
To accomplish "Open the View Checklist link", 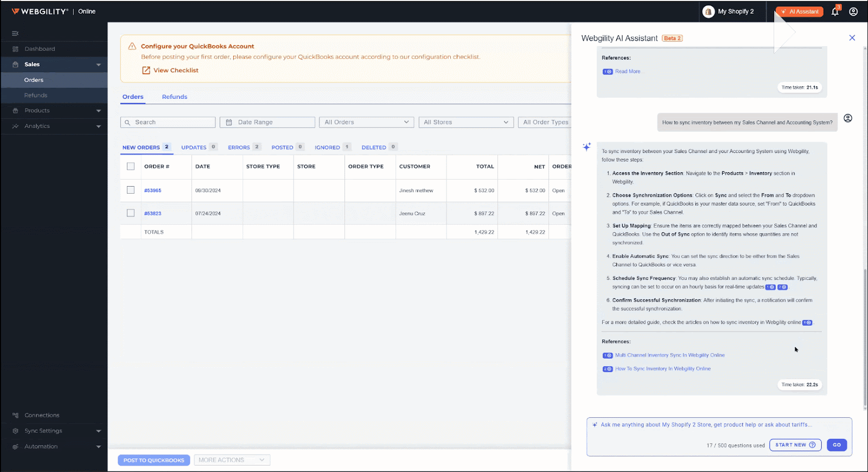I will (176, 71).
